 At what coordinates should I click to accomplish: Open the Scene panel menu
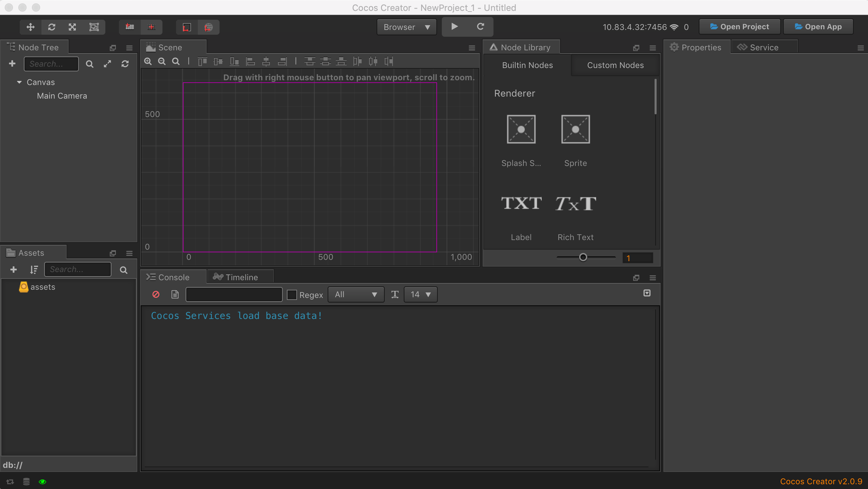coord(472,48)
